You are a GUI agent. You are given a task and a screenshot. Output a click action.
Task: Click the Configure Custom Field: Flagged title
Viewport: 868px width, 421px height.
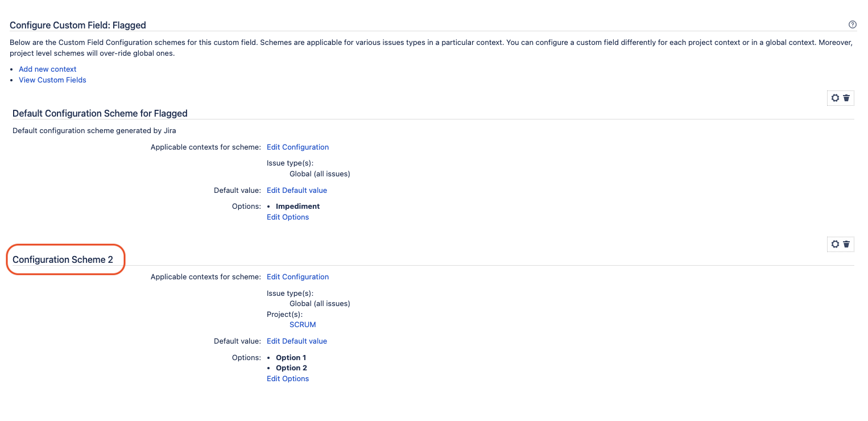point(78,25)
